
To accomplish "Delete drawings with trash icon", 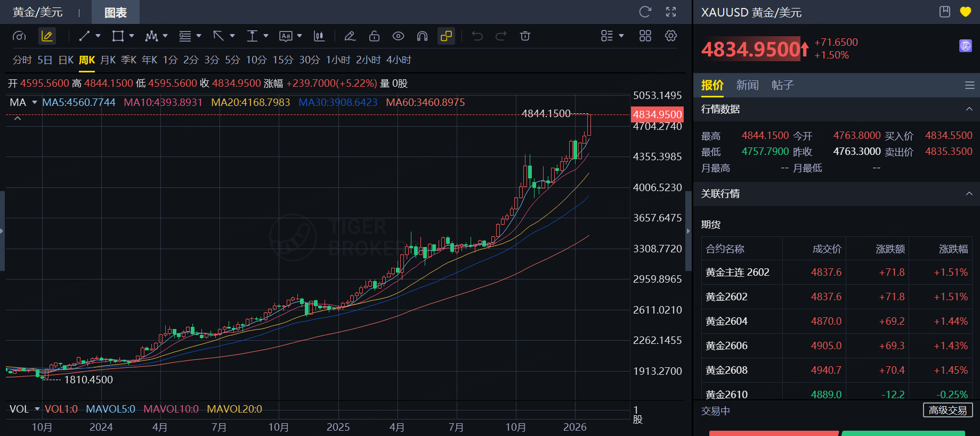I will [x=525, y=36].
